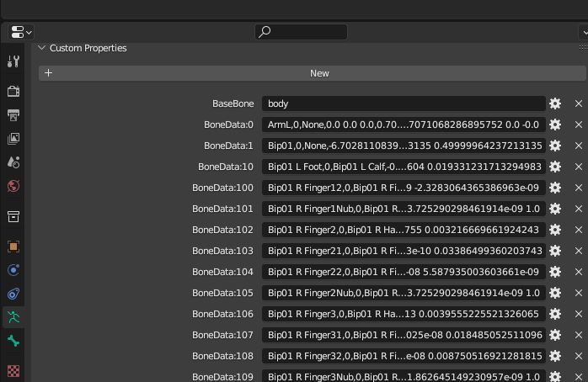This screenshot has height=382, width=588.
Task: Remove the BoneData:10 property
Action: click(x=579, y=167)
